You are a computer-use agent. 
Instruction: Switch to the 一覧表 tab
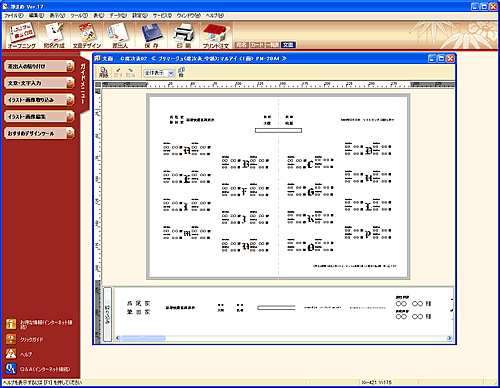273,45
